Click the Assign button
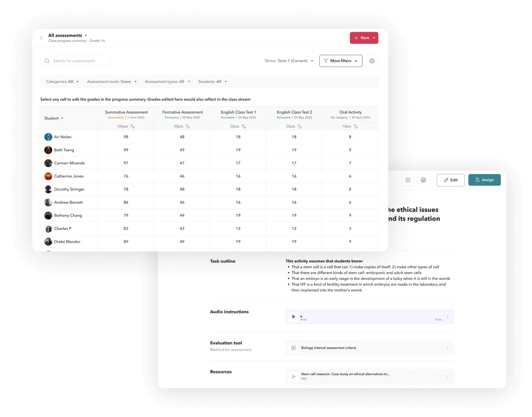 pyautogui.click(x=484, y=180)
